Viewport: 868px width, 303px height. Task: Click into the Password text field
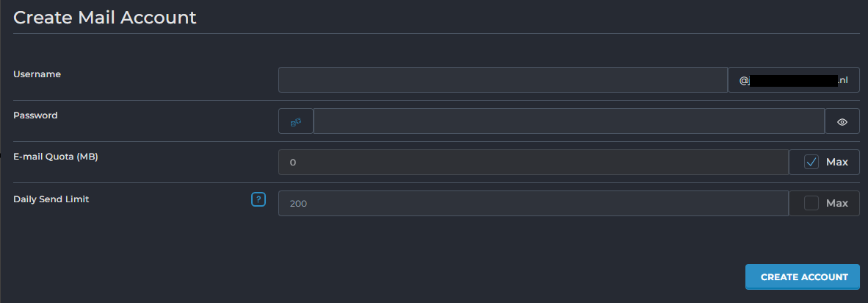pyautogui.click(x=568, y=121)
